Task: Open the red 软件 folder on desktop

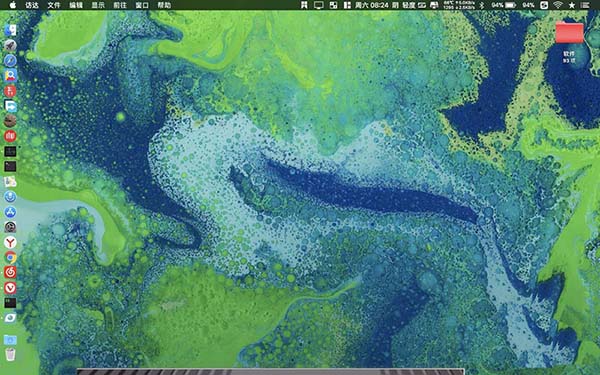Action: coord(569,33)
